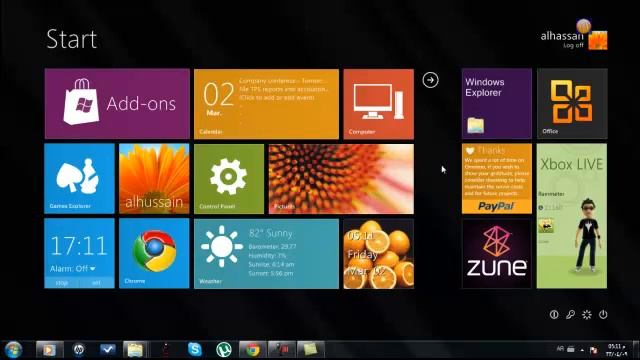
Task: Open the Control Panel gear tile
Action: pos(229,178)
